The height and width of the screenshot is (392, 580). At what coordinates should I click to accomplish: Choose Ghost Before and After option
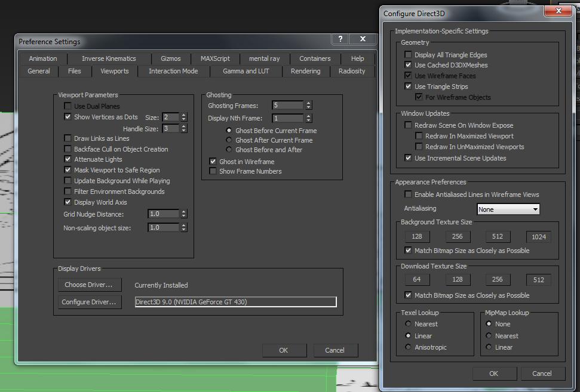coord(229,150)
